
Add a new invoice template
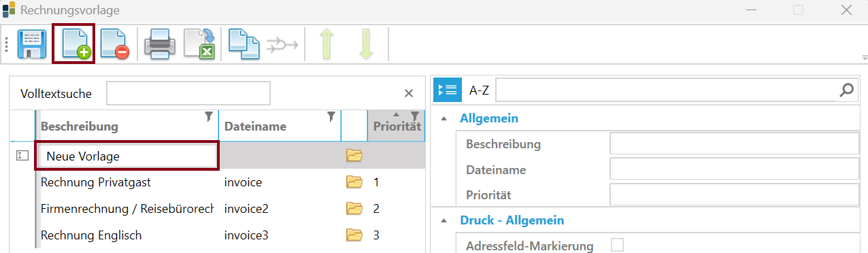click(73, 44)
